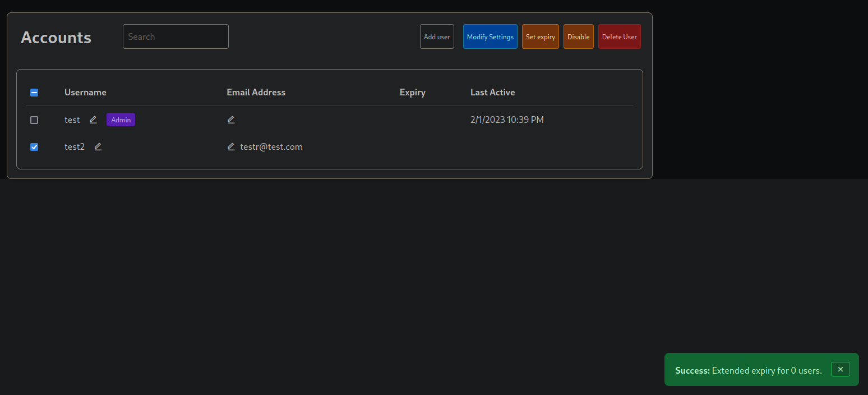The height and width of the screenshot is (395, 868).
Task: Edit username pencil icon for test2
Action: (x=98, y=146)
